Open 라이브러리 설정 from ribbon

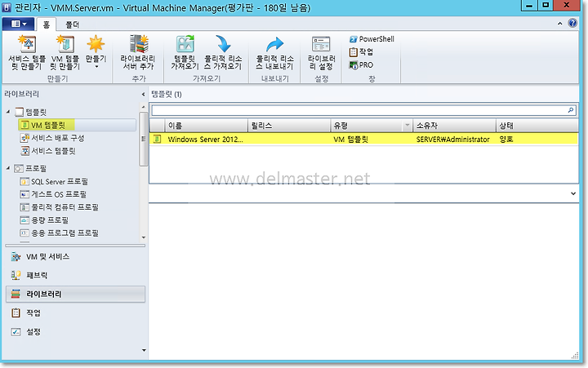click(321, 52)
